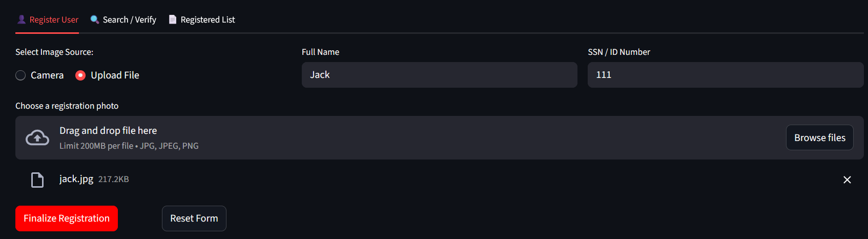This screenshot has width=868, height=239.
Task: Click the jack.jpg file icon
Action: [x=37, y=180]
